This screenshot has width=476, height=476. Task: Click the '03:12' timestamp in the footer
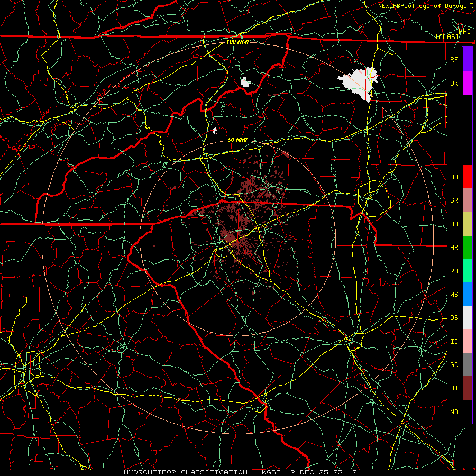click(345, 472)
